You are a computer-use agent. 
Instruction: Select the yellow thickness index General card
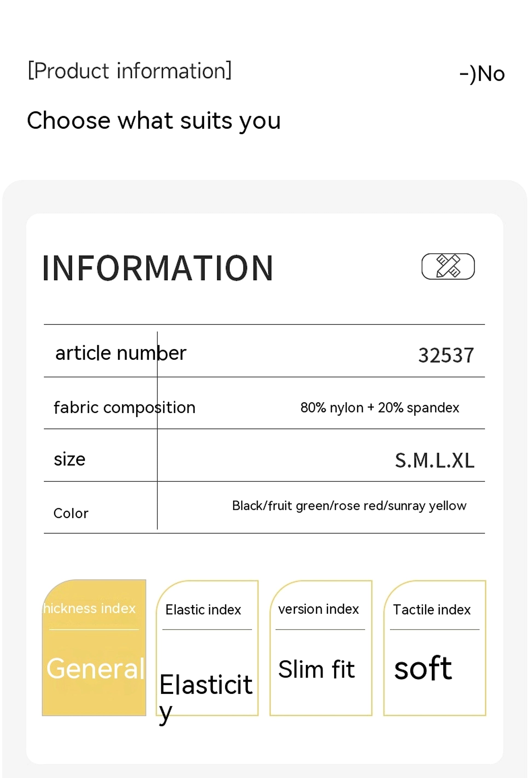[x=94, y=648]
